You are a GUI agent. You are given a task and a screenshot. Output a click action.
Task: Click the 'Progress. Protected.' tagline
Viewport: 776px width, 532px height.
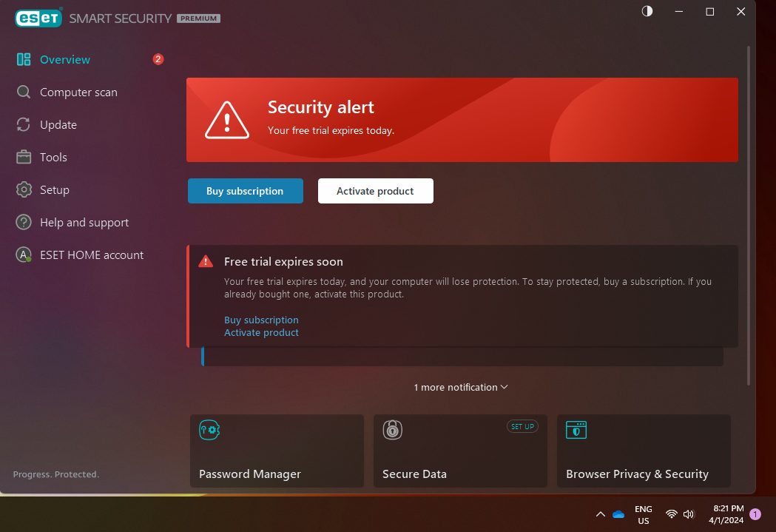[56, 474]
